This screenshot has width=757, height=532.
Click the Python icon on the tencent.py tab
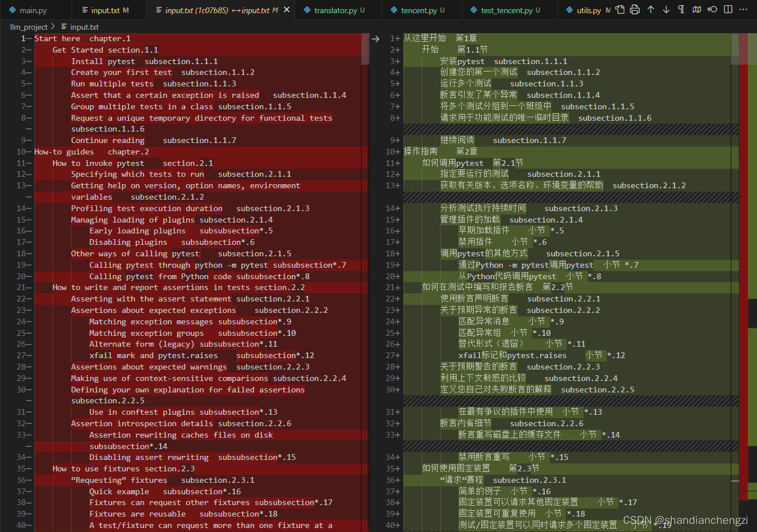(x=394, y=10)
